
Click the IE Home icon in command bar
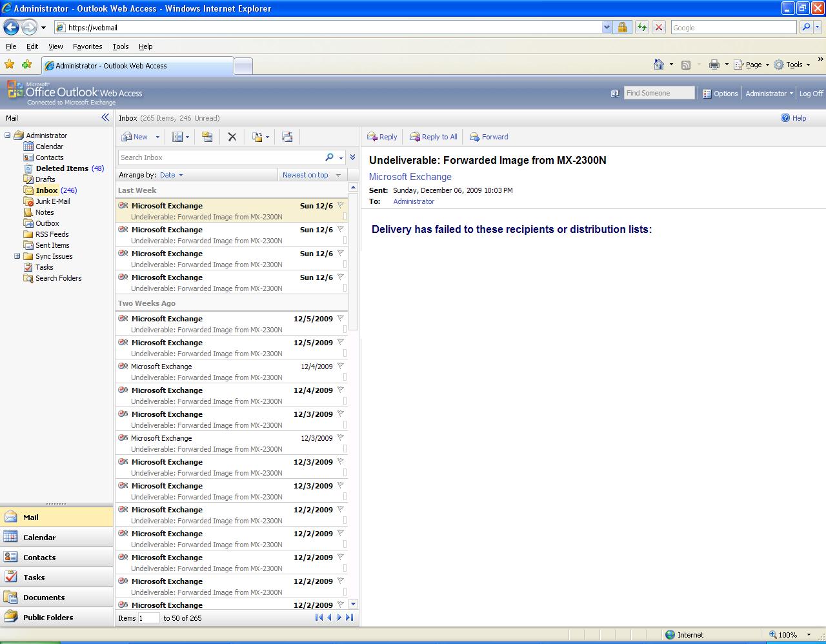pyautogui.click(x=658, y=65)
